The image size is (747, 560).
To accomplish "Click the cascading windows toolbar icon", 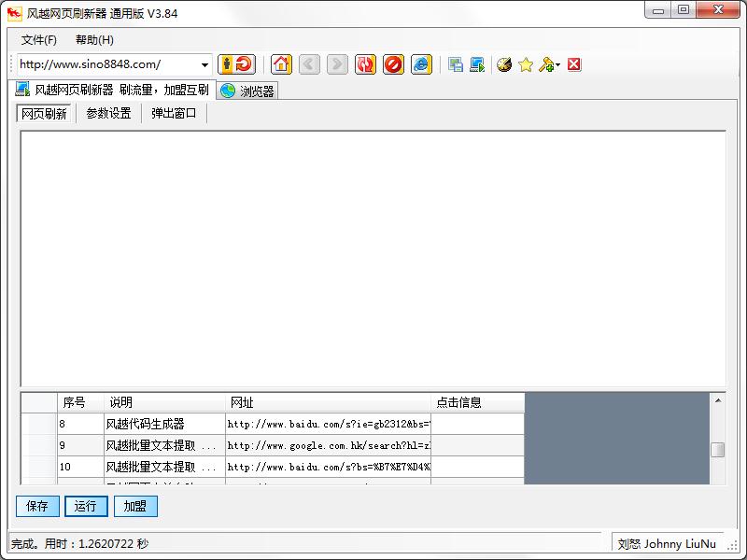I will 456,64.
